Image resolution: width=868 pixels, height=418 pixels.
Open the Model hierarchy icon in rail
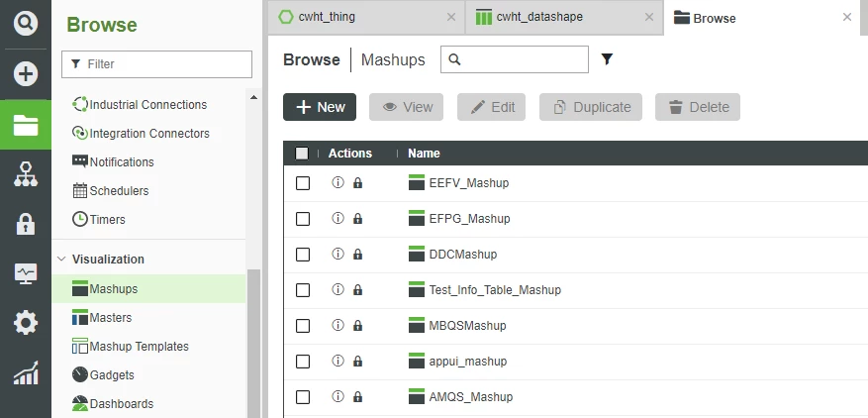(26, 174)
